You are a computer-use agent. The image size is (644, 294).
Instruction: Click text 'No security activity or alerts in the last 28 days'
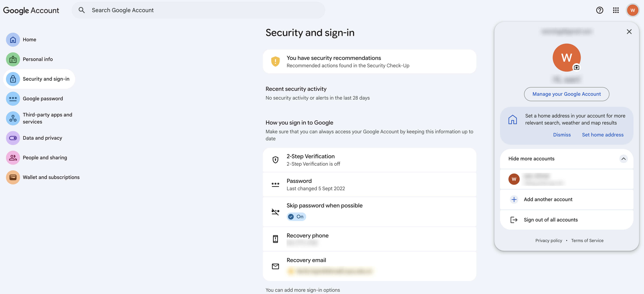click(x=317, y=98)
